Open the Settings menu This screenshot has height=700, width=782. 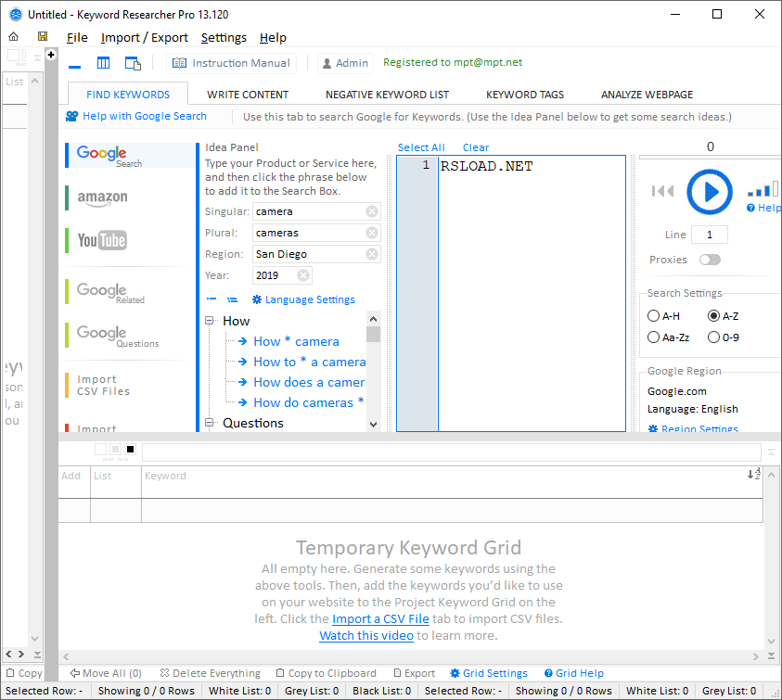(224, 37)
